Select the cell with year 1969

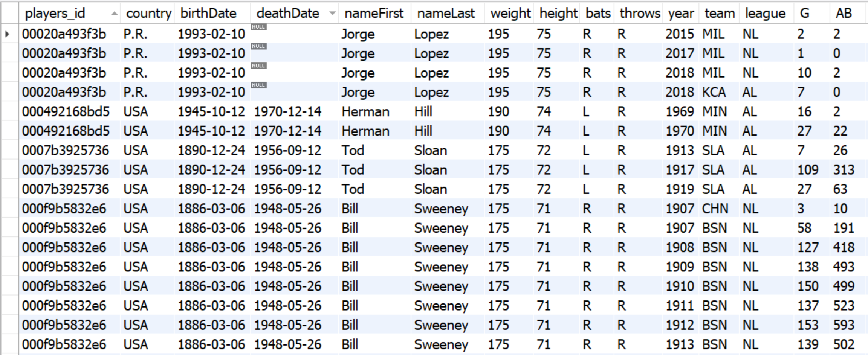[x=679, y=112]
